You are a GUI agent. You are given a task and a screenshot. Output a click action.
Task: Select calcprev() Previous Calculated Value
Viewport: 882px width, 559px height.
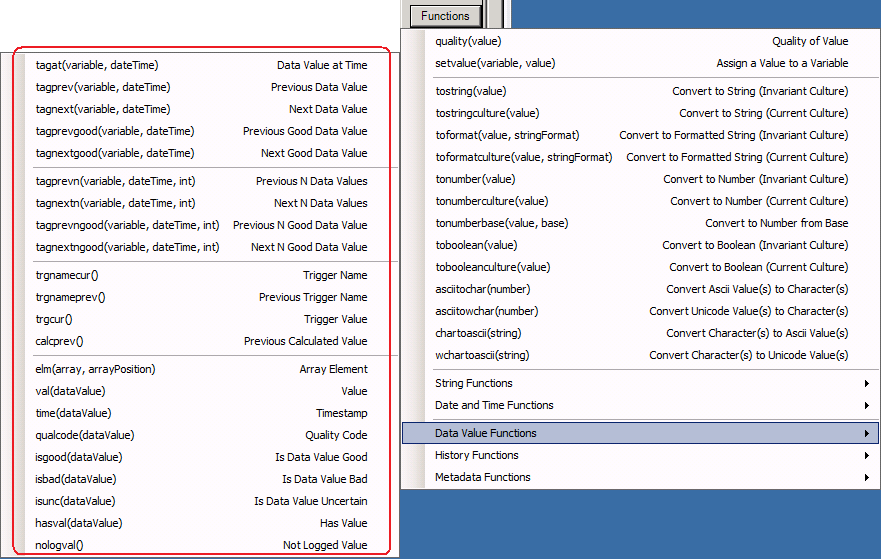click(x=200, y=342)
